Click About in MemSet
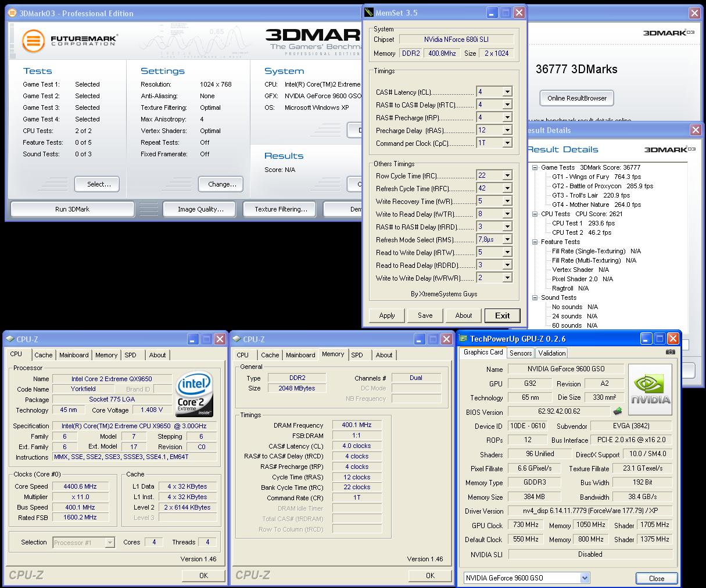 pos(463,315)
